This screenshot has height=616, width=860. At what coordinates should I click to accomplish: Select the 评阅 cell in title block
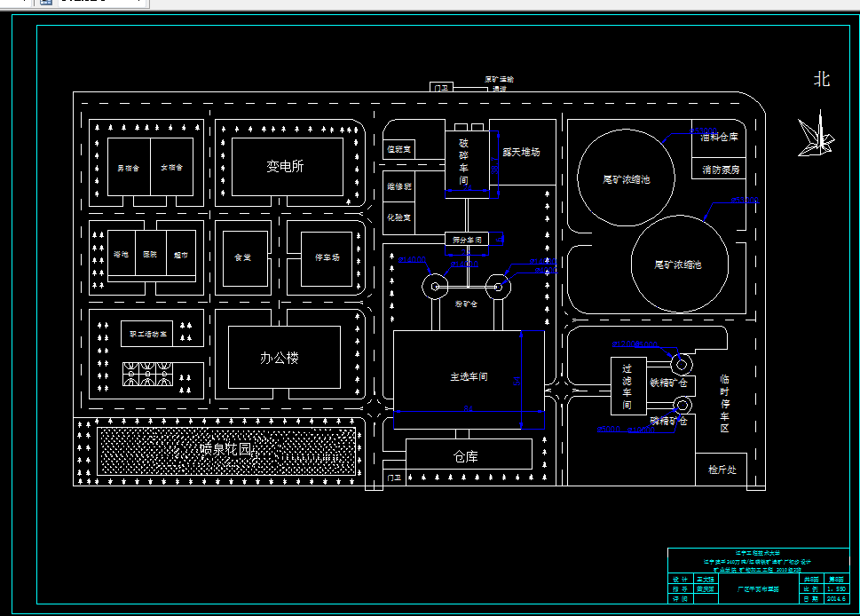(680, 599)
